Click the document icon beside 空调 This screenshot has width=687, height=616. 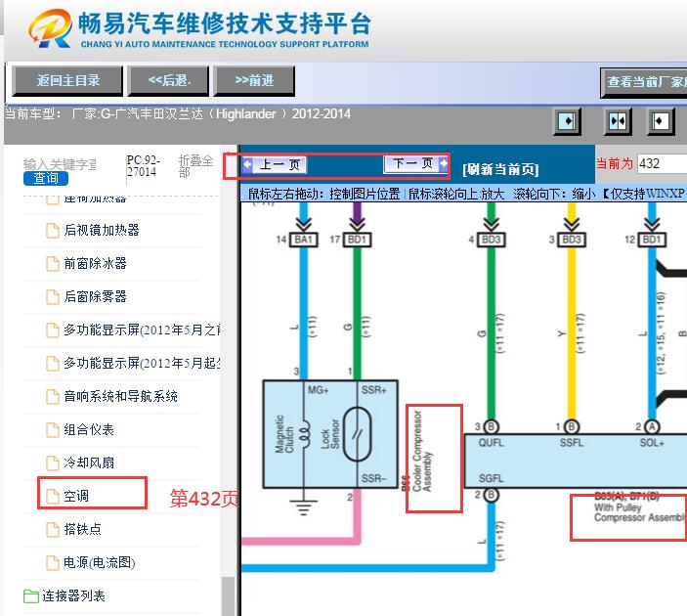click(x=53, y=497)
